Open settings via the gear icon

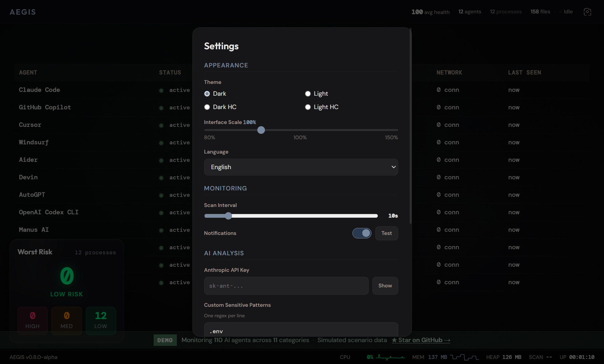point(587,12)
